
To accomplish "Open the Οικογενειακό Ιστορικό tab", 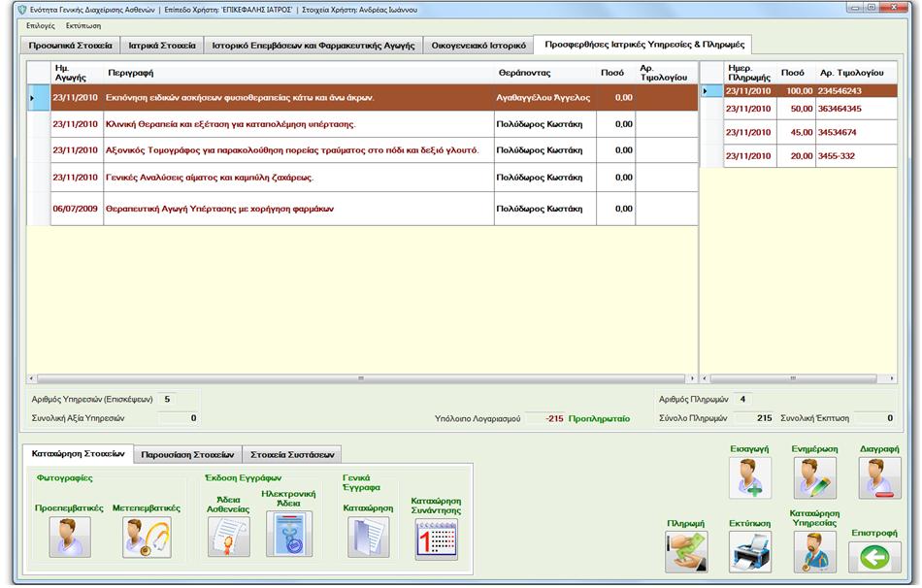I will (x=479, y=46).
